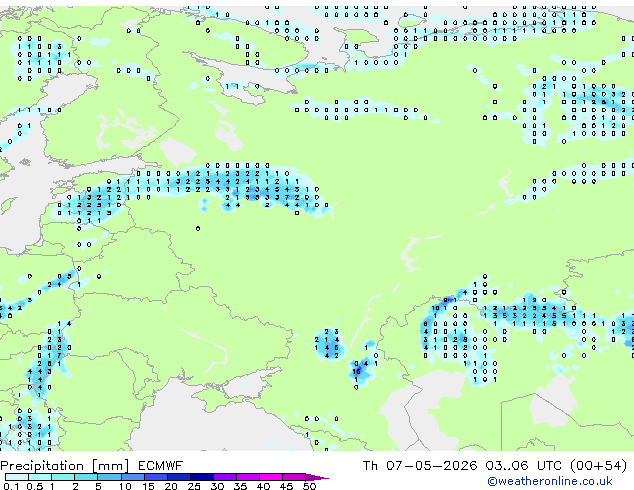The height and width of the screenshot is (490, 634).
Task: Click the '25' legend scale label
Action: pos(194,486)
